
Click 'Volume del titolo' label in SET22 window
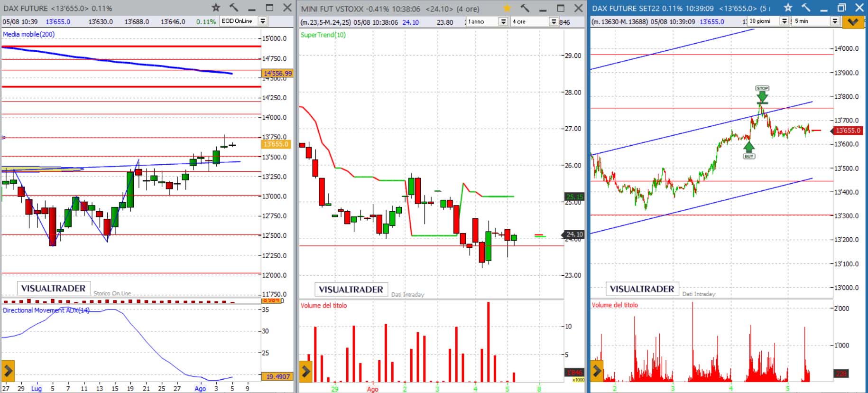(x=615, y=305)
